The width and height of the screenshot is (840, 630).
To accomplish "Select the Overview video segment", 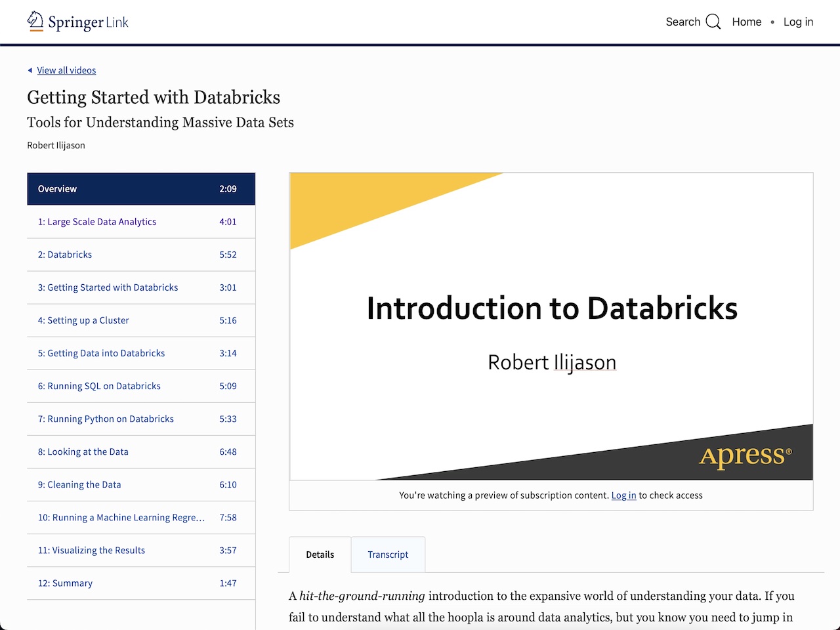I will [141, 189].
